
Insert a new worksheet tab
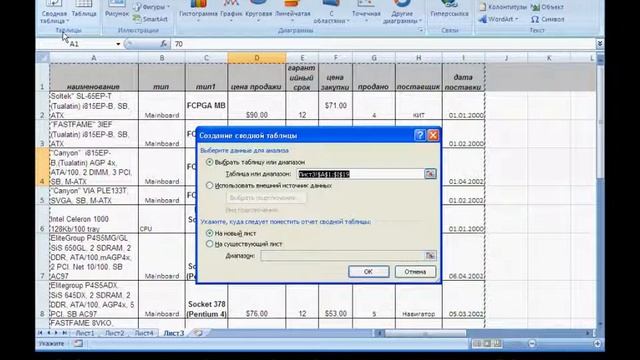(x=198, y=333)
